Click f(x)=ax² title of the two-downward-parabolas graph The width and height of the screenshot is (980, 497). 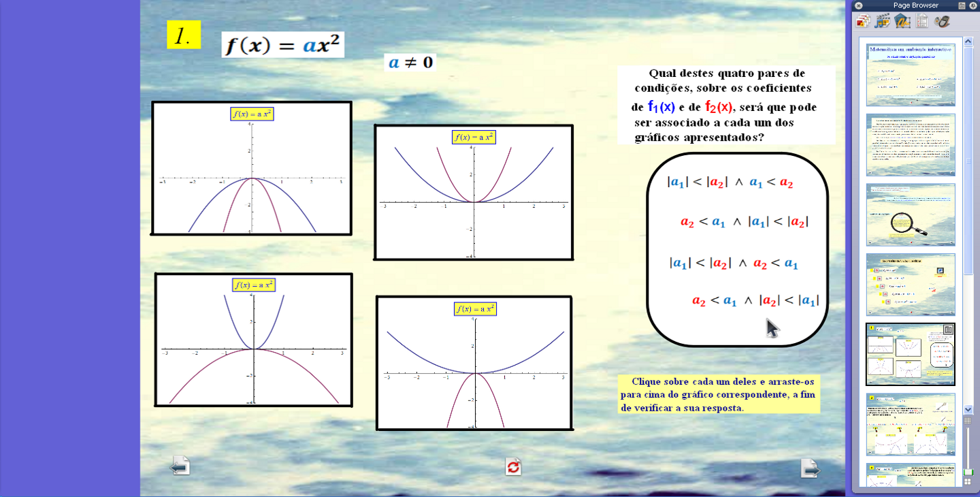tap(252, 114)
